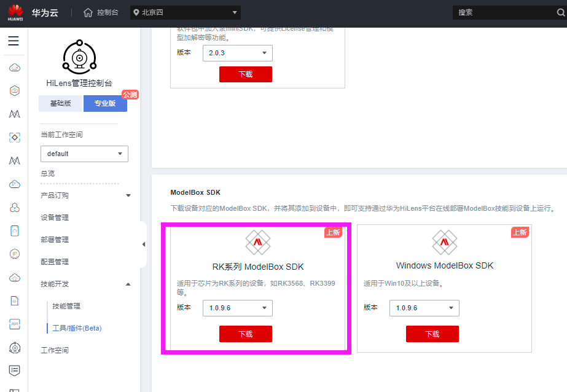The image size is (567, 392).
Task: Download the RK系列 ModelBox SDK
Action: [246, 334]
